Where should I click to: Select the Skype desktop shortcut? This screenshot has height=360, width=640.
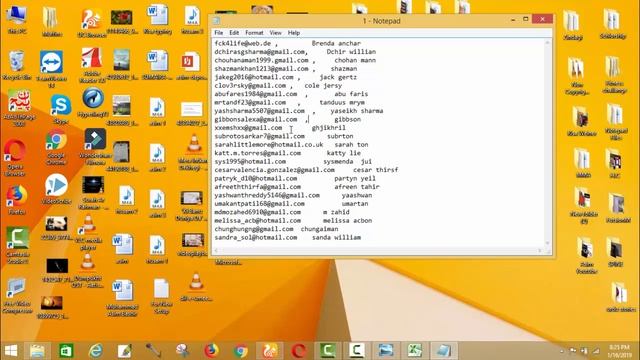60,109
